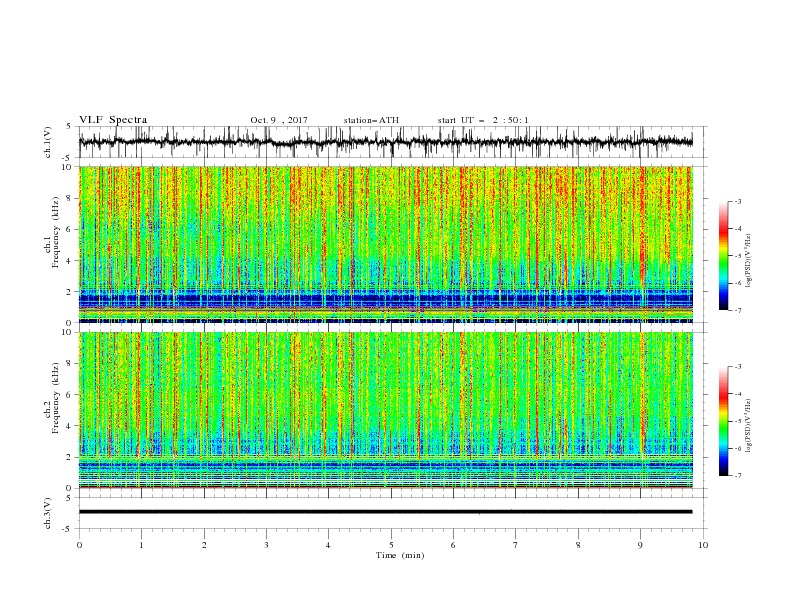The width and height of the screenshot is (792, 612).
Task: Click the ch.2 spectrogram color scale bar
Action: [724, 421]
